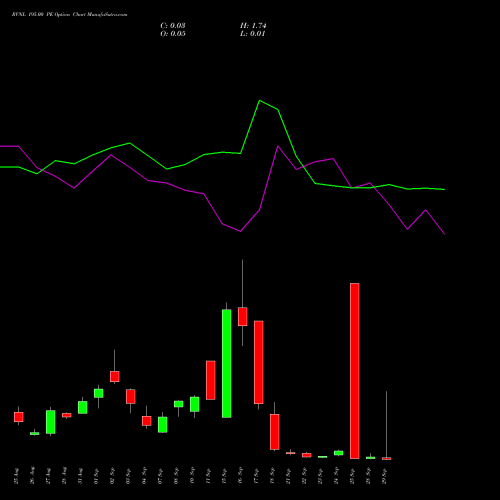
Task: Click the 02 Sep date label
Action: (112, 476)
